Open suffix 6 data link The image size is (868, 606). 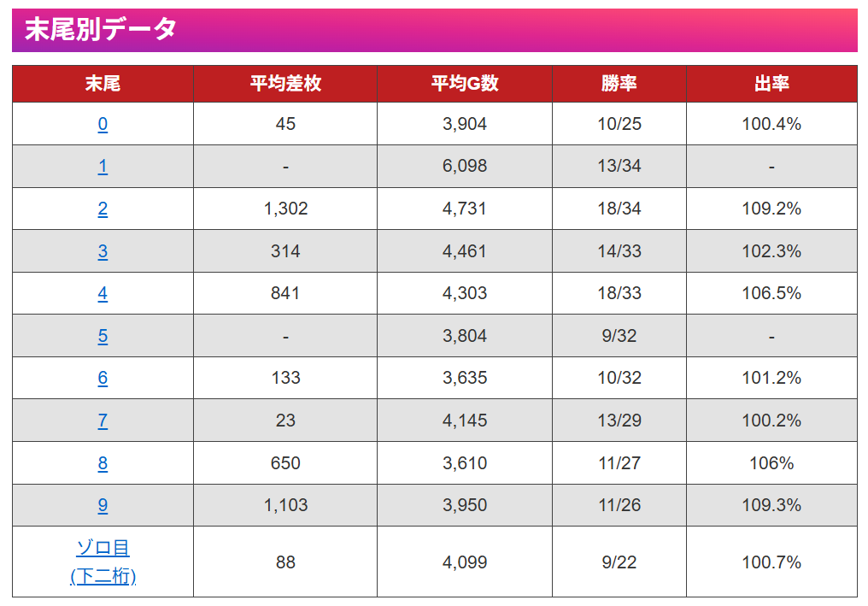[x=103, y=379]
